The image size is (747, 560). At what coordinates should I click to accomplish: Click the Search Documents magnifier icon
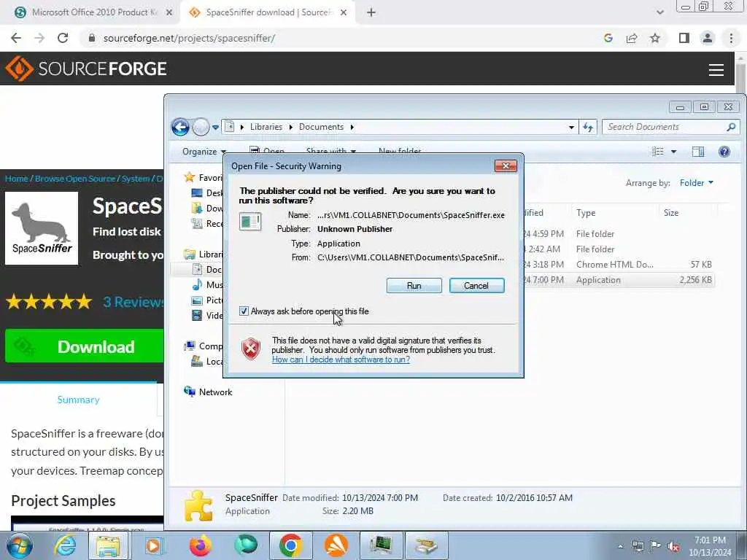pyautogui.click(x=731, y=127)
